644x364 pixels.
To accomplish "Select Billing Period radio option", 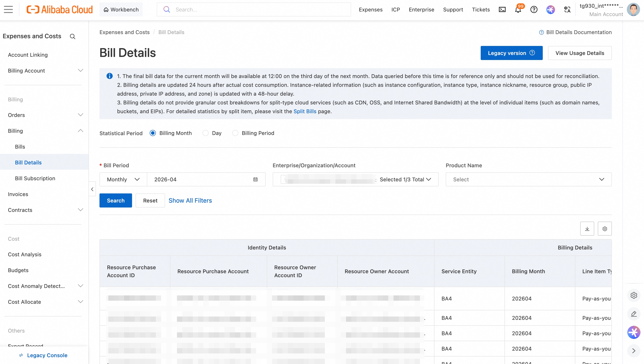I will (235, 133).
